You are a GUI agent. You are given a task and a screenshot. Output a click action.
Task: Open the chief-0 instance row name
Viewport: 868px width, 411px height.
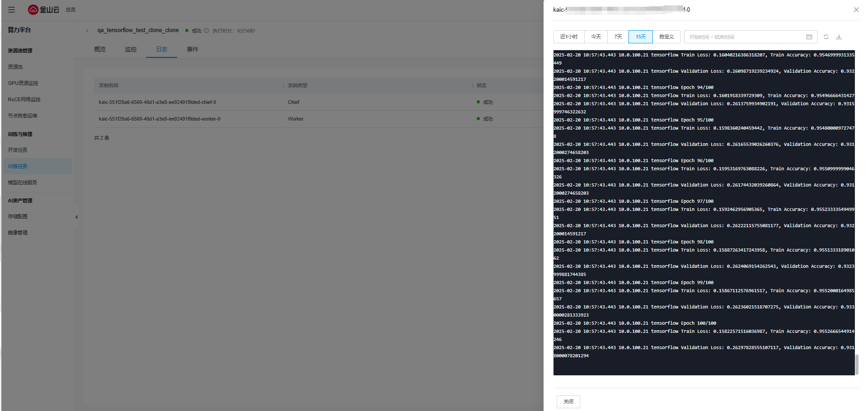point(158,102)
